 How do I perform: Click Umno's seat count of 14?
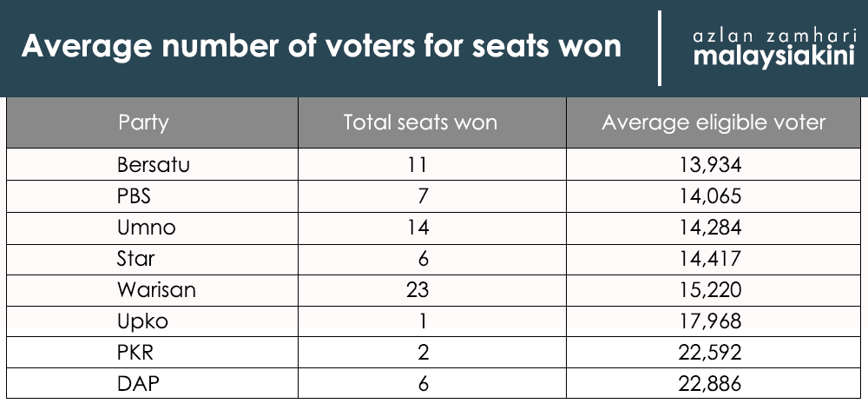417,228
